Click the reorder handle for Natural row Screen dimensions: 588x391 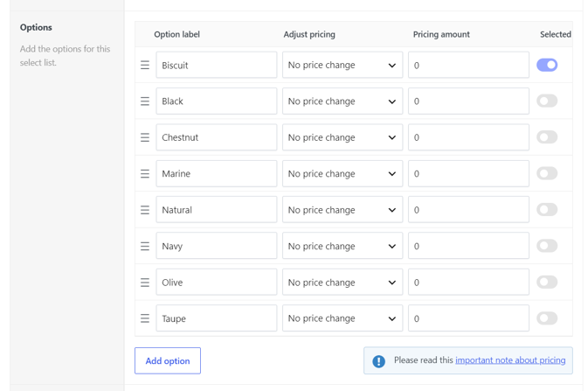145,210
